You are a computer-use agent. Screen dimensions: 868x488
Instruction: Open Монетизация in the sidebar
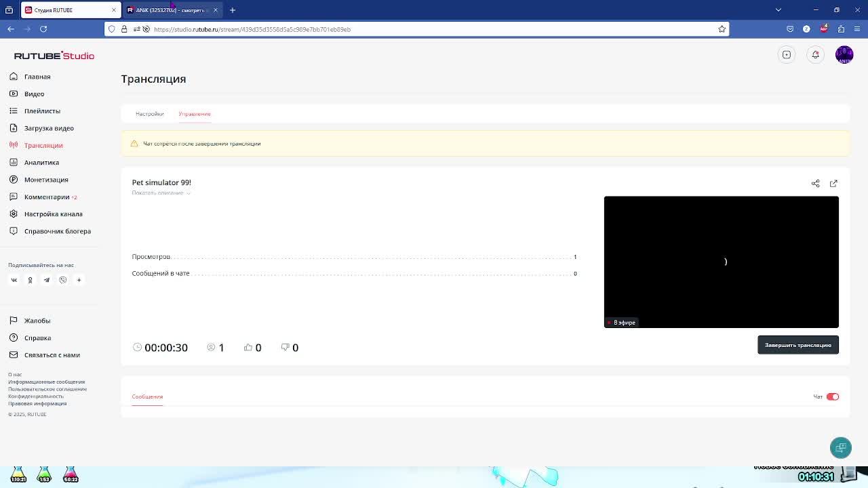(46, 180)
